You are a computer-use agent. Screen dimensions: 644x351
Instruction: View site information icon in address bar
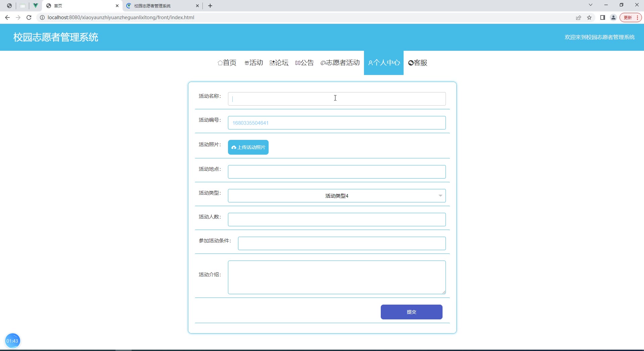[x=42, y=17]
